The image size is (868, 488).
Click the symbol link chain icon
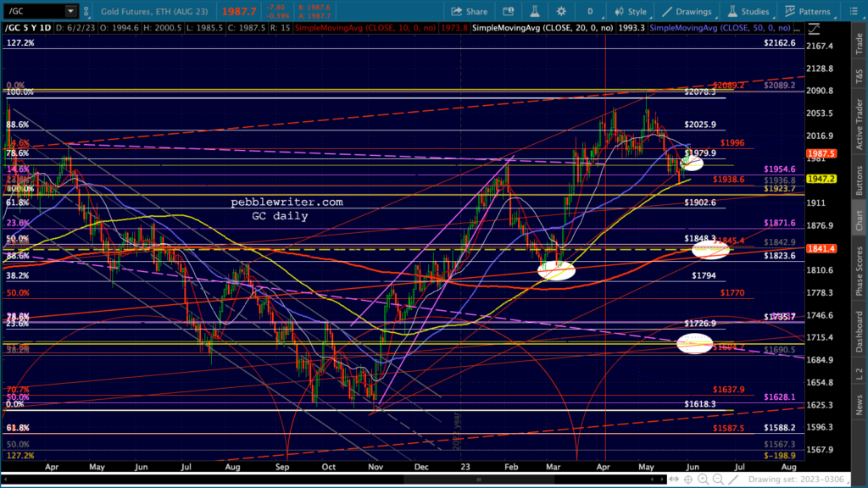(86, 11)
